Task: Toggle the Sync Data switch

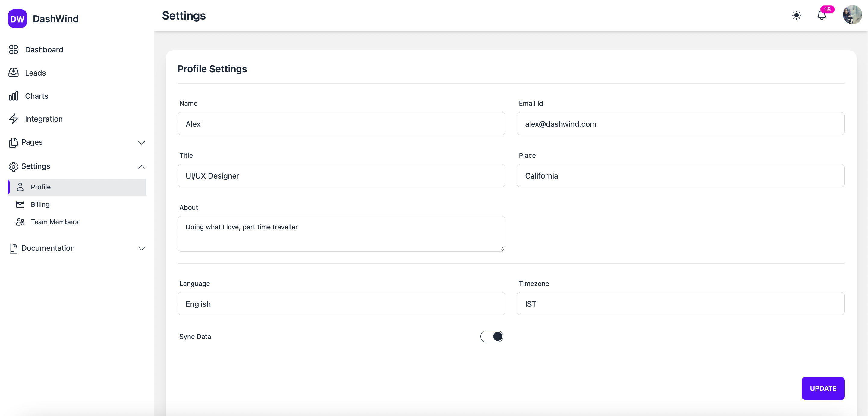Action: coord(492,336)
